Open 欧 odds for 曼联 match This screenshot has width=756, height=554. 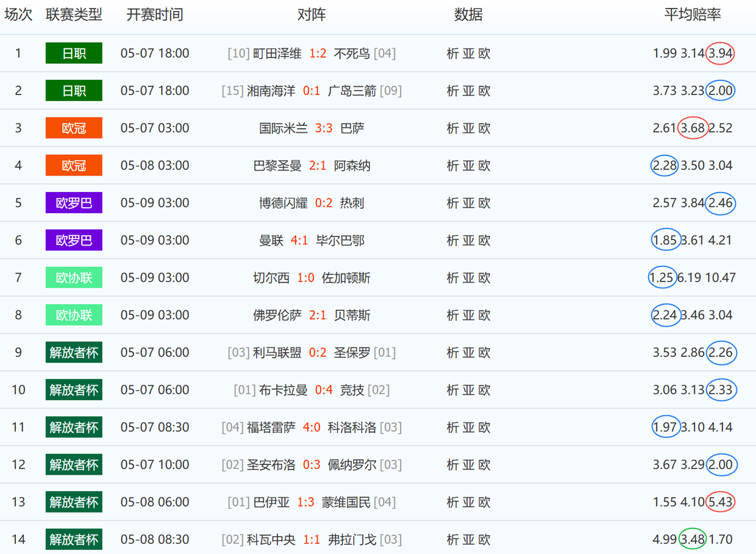click(484, 241)
